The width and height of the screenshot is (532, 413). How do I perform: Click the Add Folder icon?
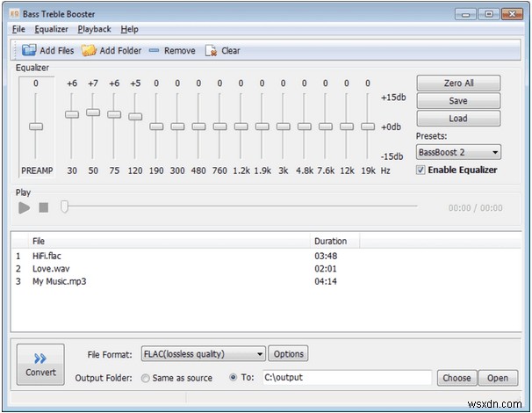(x=89, y=50)
